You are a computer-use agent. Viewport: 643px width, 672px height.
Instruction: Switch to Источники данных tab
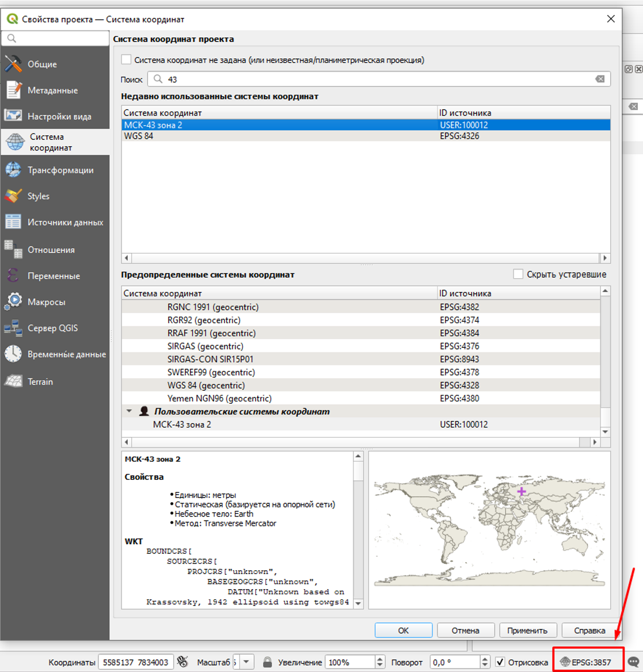tap(65, 222)
